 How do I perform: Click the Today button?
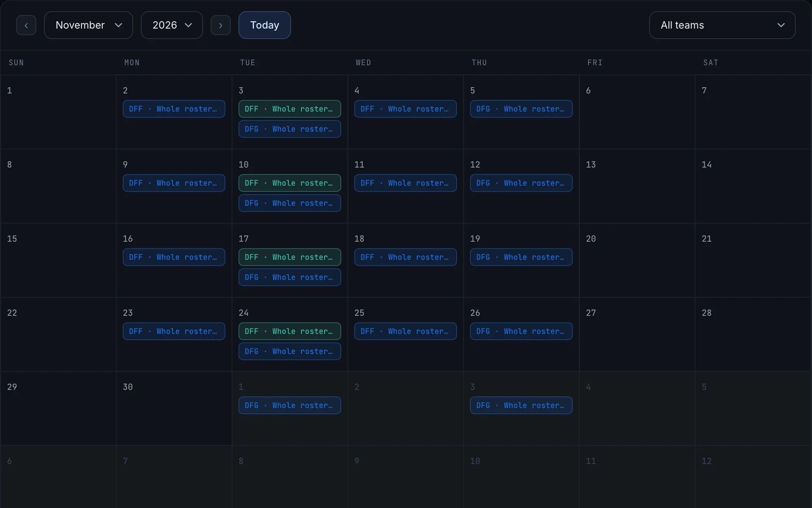(x=265, y=25)
